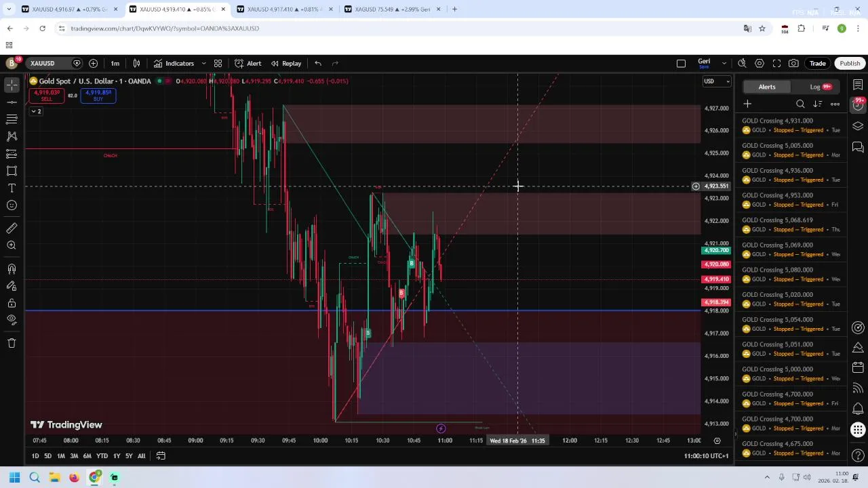The image size is (868, 488).
Task: Open the alerts sort options
Action: (818, 104)
